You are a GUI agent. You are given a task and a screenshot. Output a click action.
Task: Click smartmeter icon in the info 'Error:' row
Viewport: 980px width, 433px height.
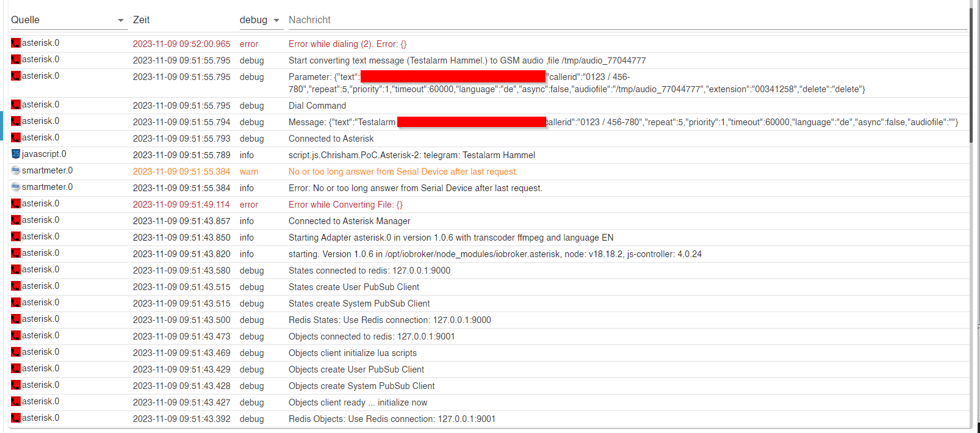tap(16, 187)
